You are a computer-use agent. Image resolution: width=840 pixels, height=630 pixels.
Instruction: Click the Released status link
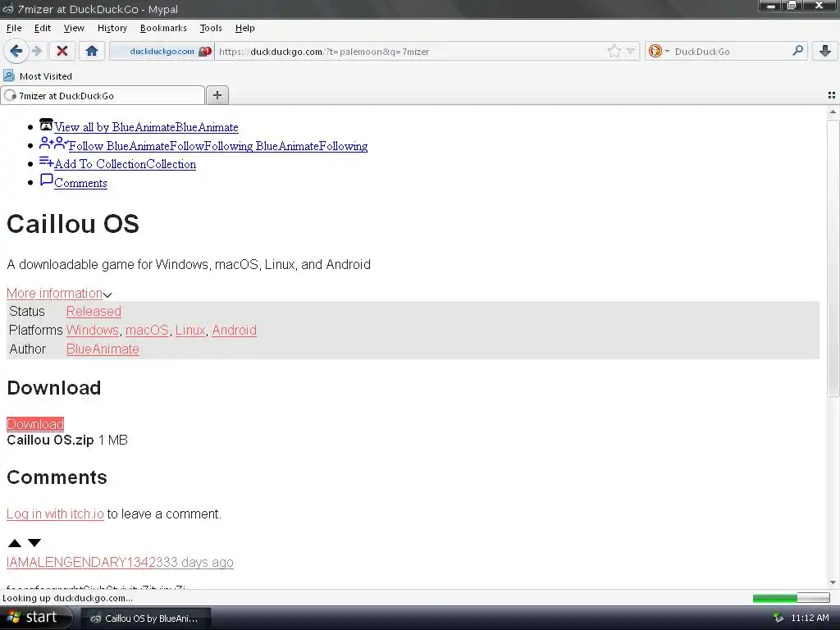coord(94,311)
